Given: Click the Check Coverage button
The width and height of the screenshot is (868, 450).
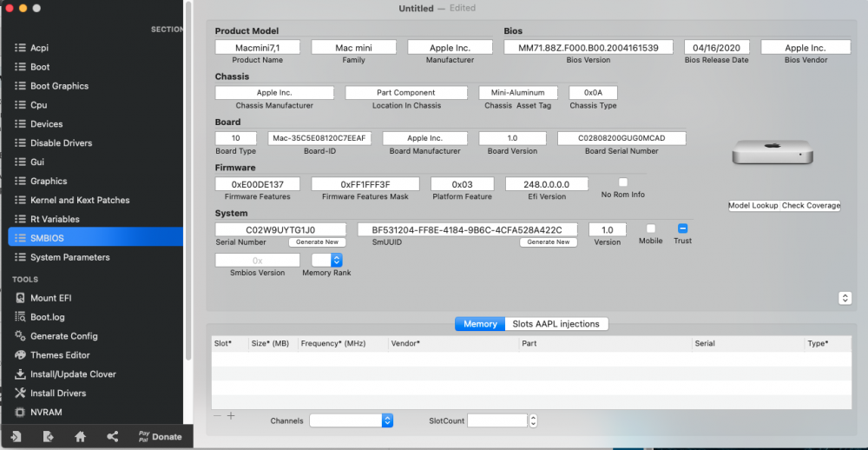Looking at the screenshot, I should 811,206.
